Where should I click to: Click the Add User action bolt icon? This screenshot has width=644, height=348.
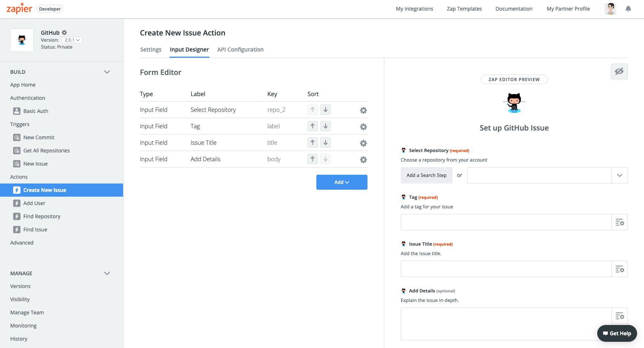17,203
